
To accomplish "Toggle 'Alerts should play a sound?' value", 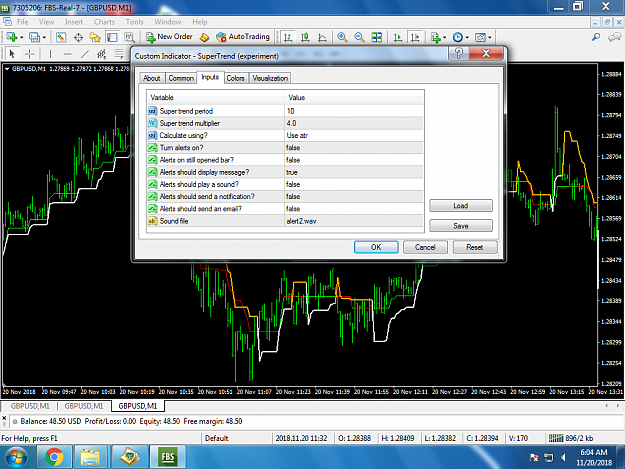I will (x=354, y=184).
